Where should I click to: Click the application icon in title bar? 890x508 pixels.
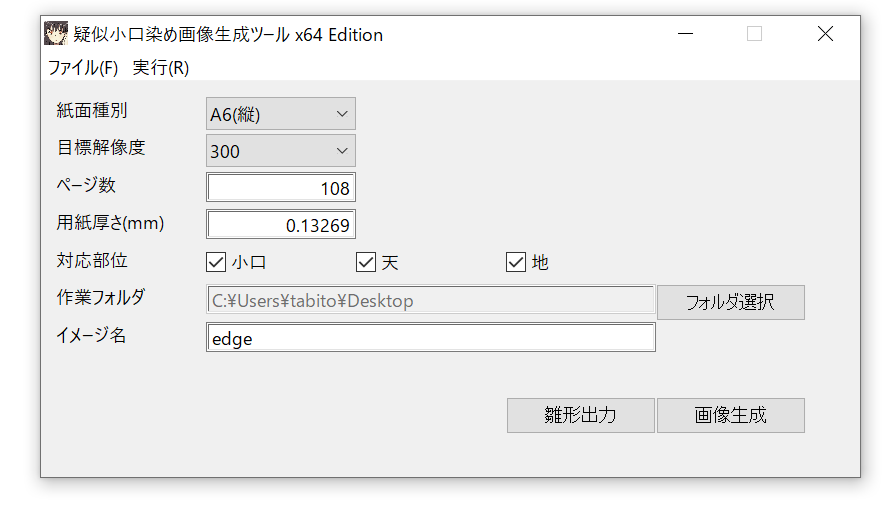[56, 33]
